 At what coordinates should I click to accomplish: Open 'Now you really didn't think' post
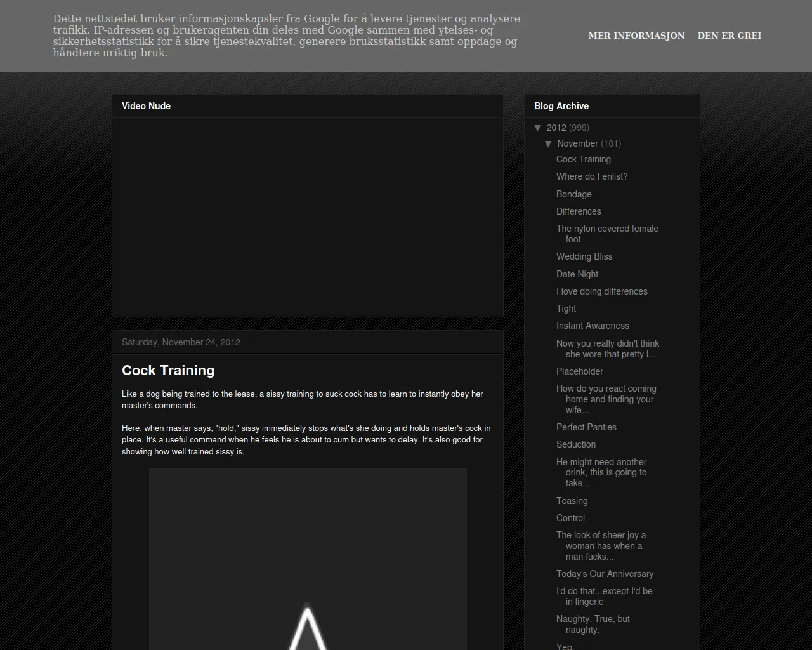click(x=608, y=348)
